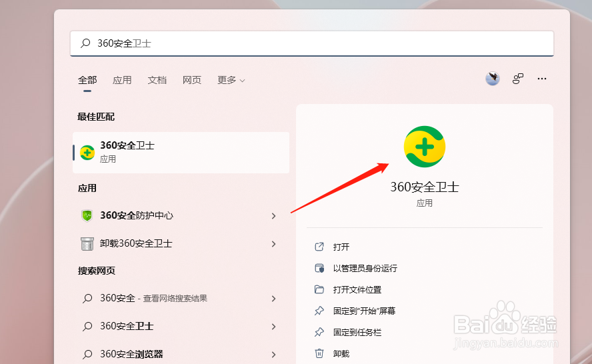Open the 更多 dropdown
This screenshot has width=592, height=364.
[231, 80]
